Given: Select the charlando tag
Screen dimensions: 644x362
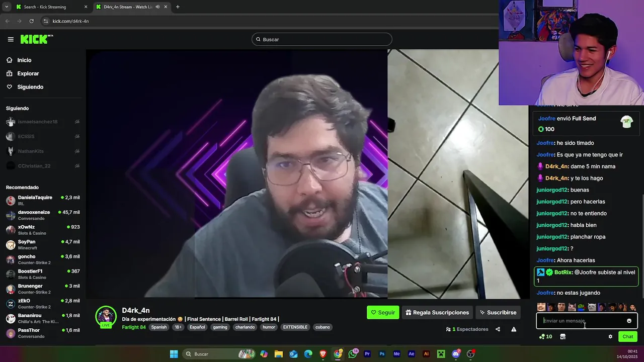Looking at the screenshot, I should click(245, 327).
